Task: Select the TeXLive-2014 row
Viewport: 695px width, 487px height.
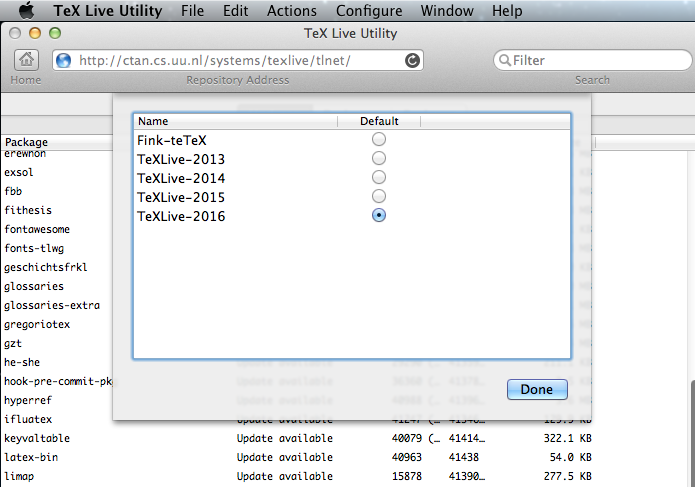Action: tap(352, 178)
